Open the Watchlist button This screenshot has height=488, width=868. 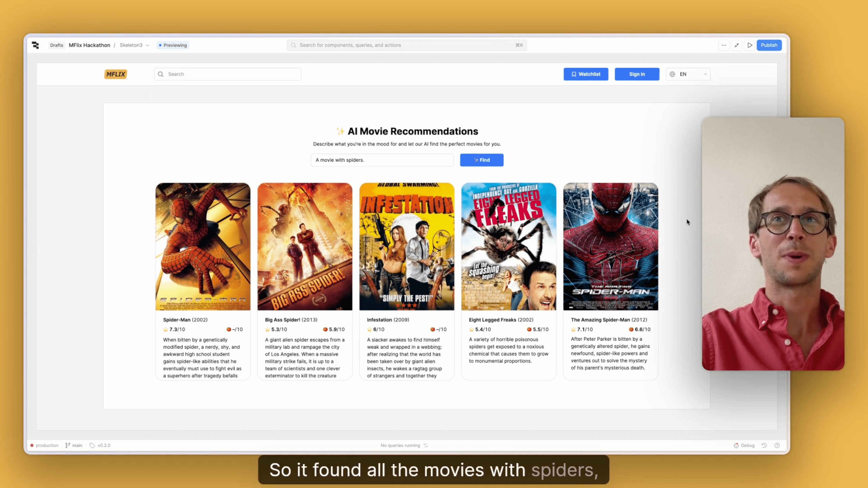(x=586, y=74)
